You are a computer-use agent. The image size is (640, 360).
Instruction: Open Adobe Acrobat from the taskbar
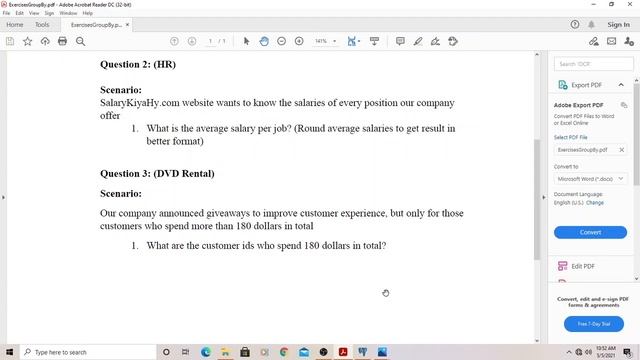(x=343, y=352)
